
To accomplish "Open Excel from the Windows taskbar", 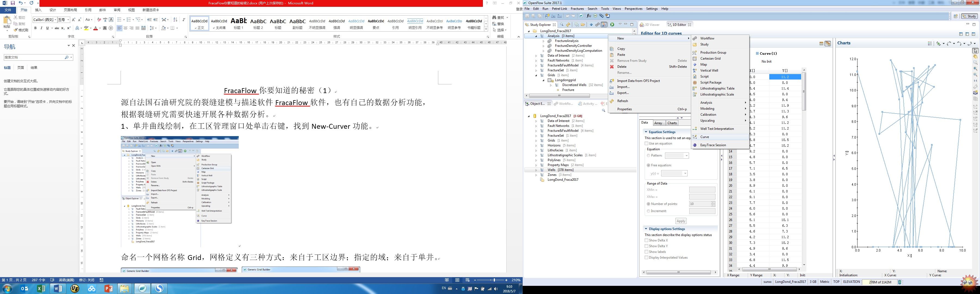I will click(x=41, y=289).
